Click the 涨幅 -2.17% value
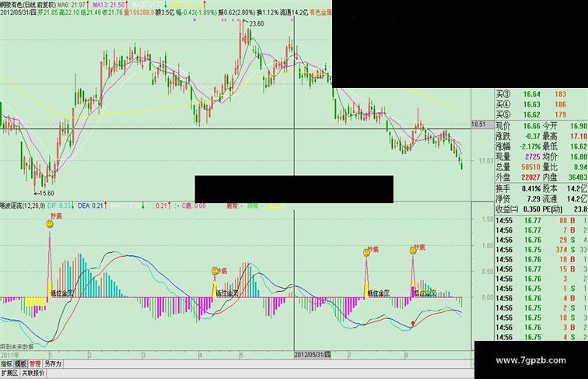 [x=530, y=146]
